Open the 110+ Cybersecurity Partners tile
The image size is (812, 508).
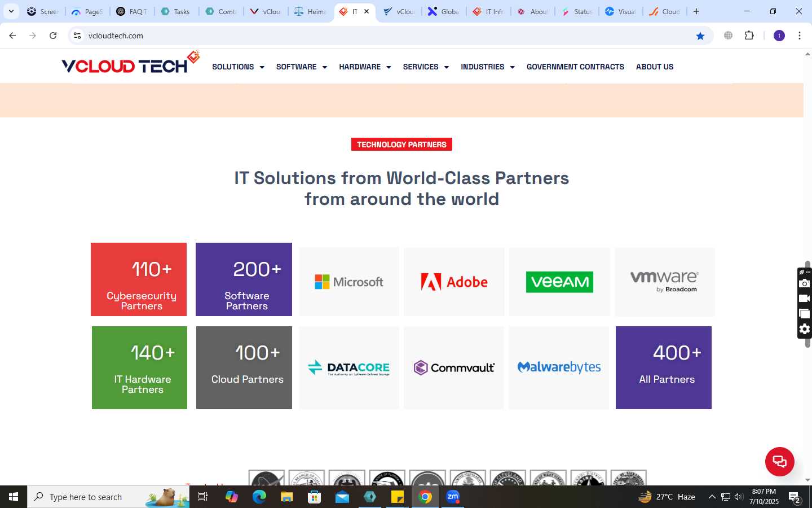(x=139, y=279)
